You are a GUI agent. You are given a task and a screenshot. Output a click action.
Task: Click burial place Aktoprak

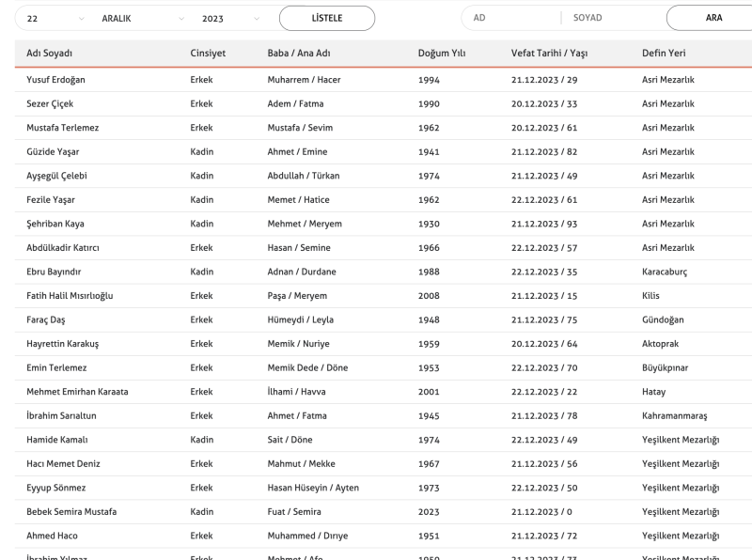tap(661, 344)
